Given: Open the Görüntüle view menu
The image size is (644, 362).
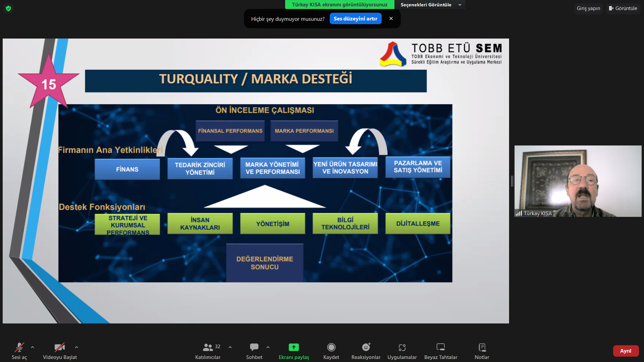Looking at the screenshot, I should (623, 8).
